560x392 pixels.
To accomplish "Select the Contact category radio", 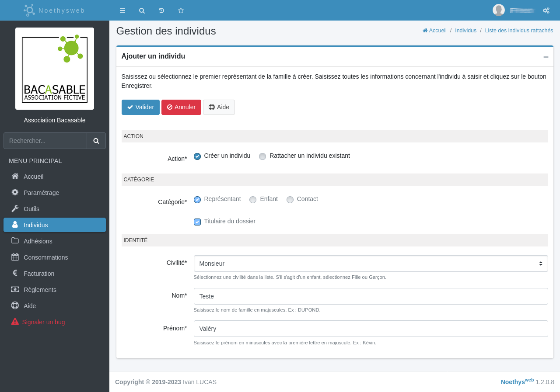I will 290,200.
